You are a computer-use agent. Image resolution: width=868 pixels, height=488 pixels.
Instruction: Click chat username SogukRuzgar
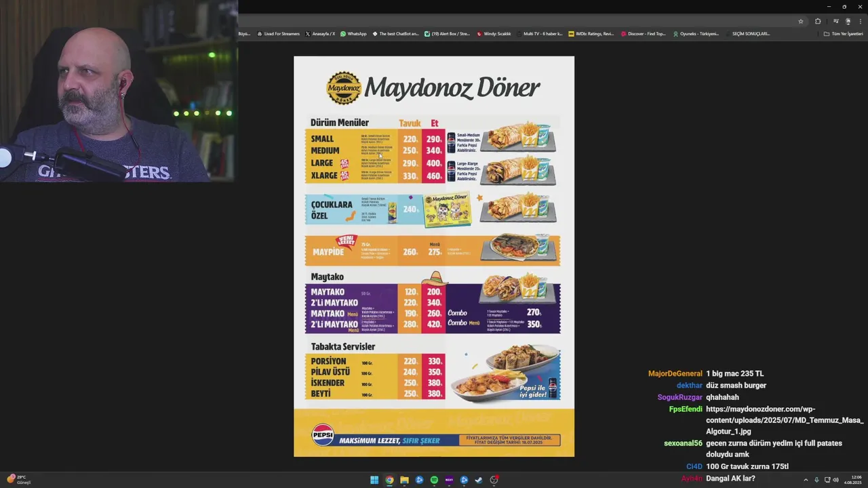tap(680, 397)
